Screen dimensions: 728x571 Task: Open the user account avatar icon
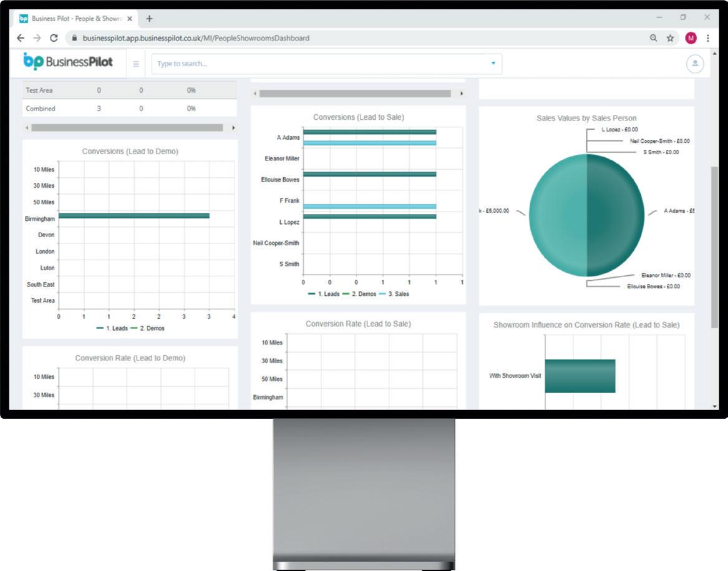tap(695, 64)
